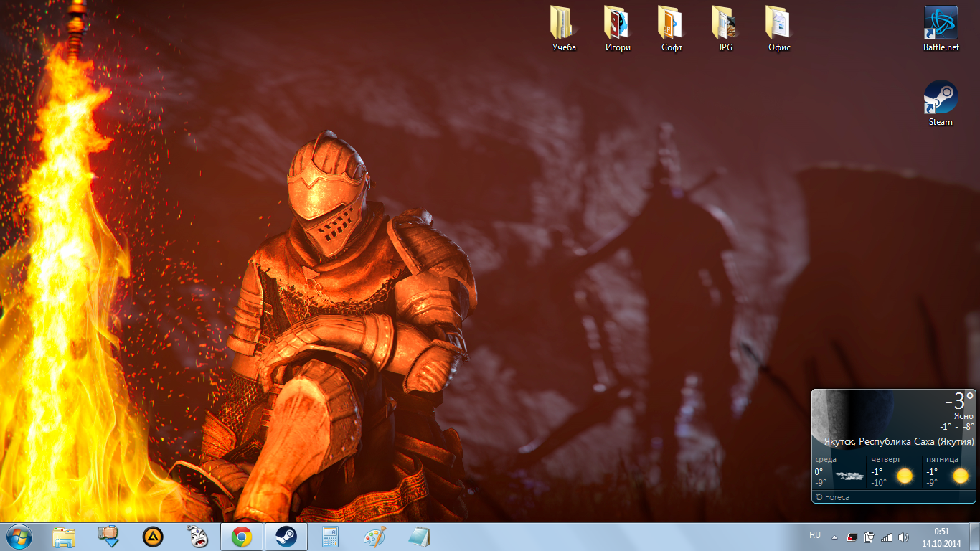
Task: Launch Calculator from the taskbar
Action: point(331,537)
